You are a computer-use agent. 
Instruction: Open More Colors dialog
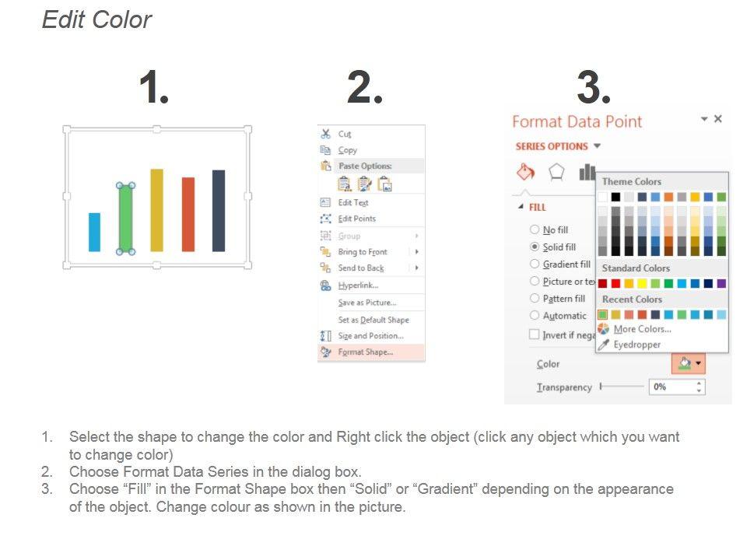[642, 329]
